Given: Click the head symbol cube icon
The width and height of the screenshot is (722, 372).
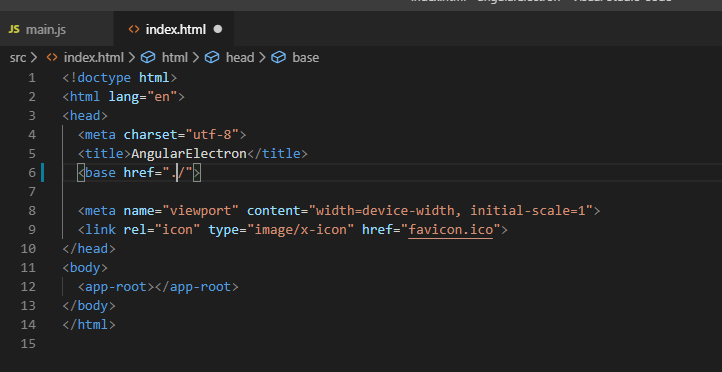Looking at the screenshot, I should click(212, 58).
